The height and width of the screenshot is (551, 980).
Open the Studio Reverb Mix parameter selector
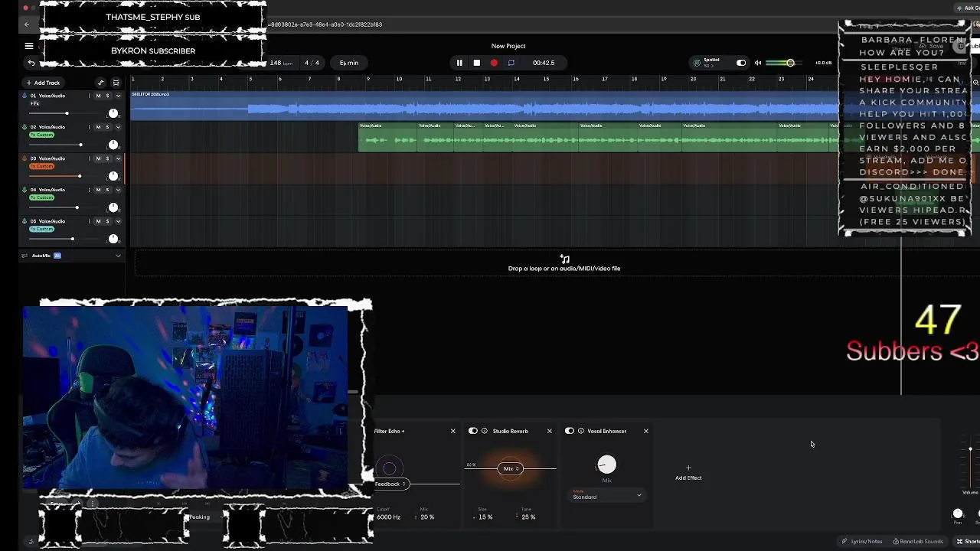tap(511, 468)
